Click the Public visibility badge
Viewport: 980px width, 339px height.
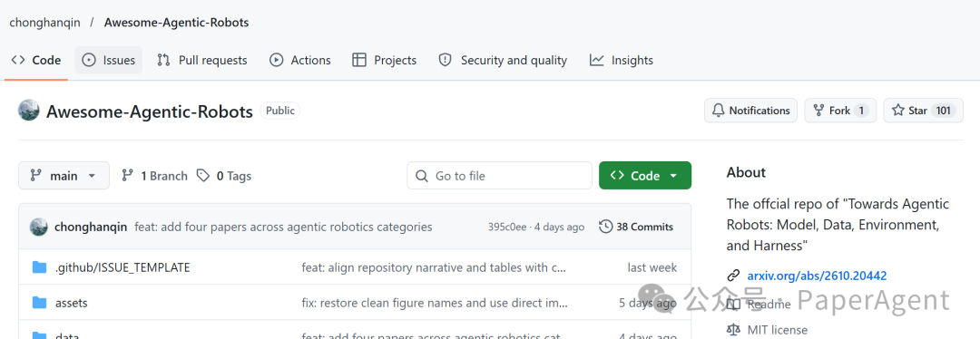[x=280, y=111]
